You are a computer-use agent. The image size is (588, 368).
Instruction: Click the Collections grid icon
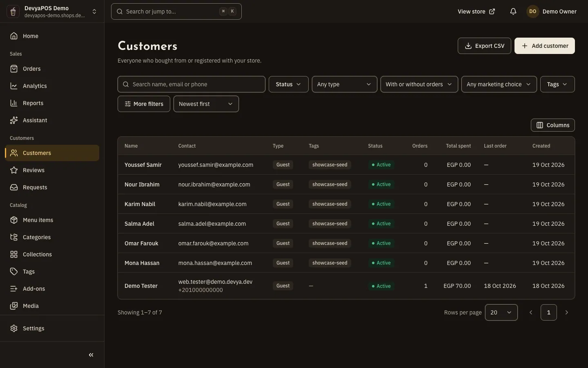click(14, 254)
